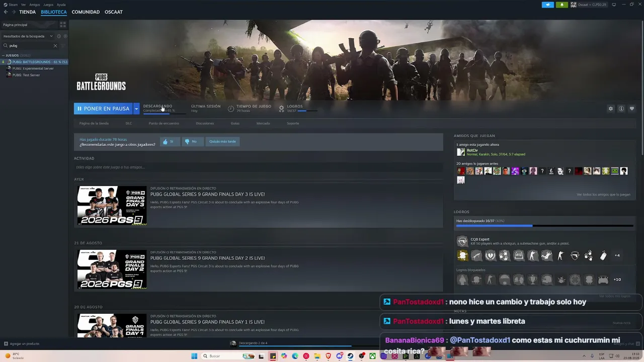Show +4 more unlocked achievements
The width and height of the screenshot is (644, 362).
pyautogui.click(x=617, y=255)
